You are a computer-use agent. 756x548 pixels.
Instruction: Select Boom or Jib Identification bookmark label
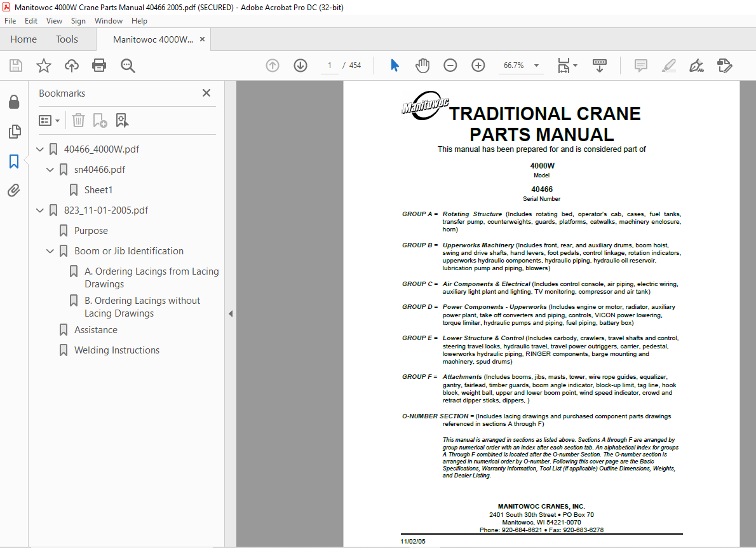(129, 251)
